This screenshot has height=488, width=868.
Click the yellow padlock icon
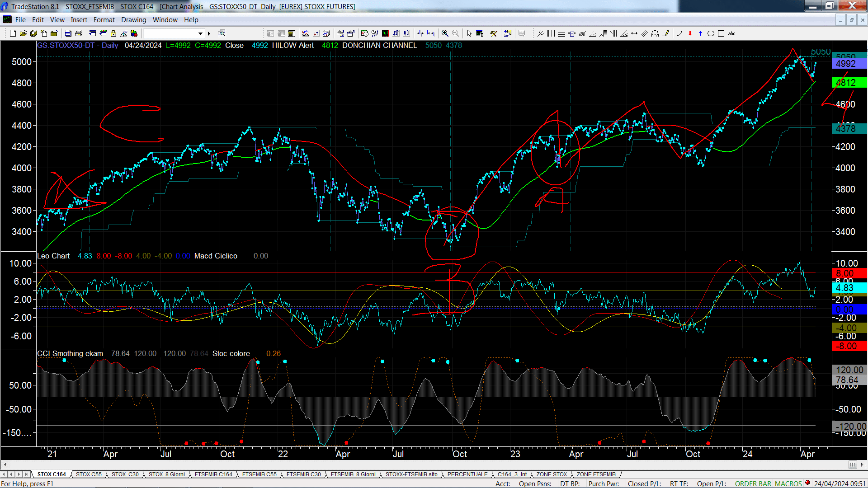(113, 33)
